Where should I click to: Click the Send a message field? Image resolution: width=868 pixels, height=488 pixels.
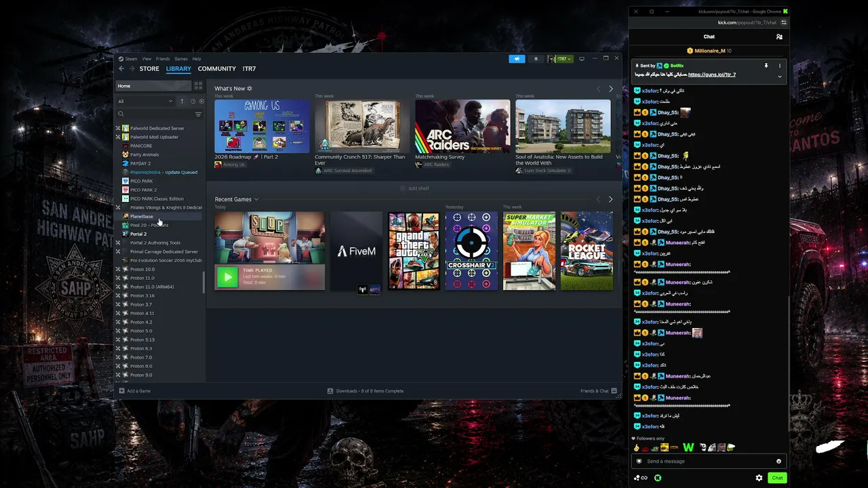coord(709,462)
